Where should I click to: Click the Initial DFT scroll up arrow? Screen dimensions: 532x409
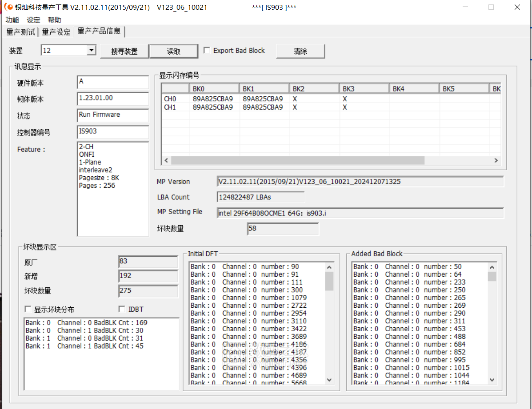click(329, 267)
